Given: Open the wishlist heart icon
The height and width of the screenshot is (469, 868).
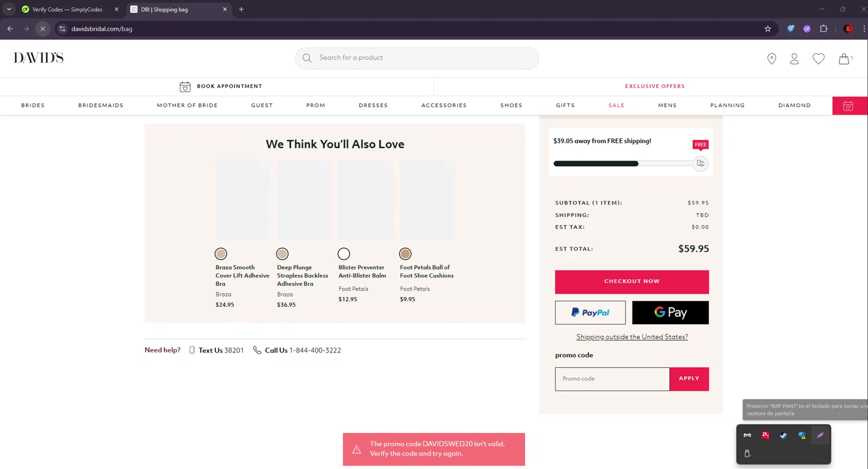Looking at the screenshot, I should [818, 58].
